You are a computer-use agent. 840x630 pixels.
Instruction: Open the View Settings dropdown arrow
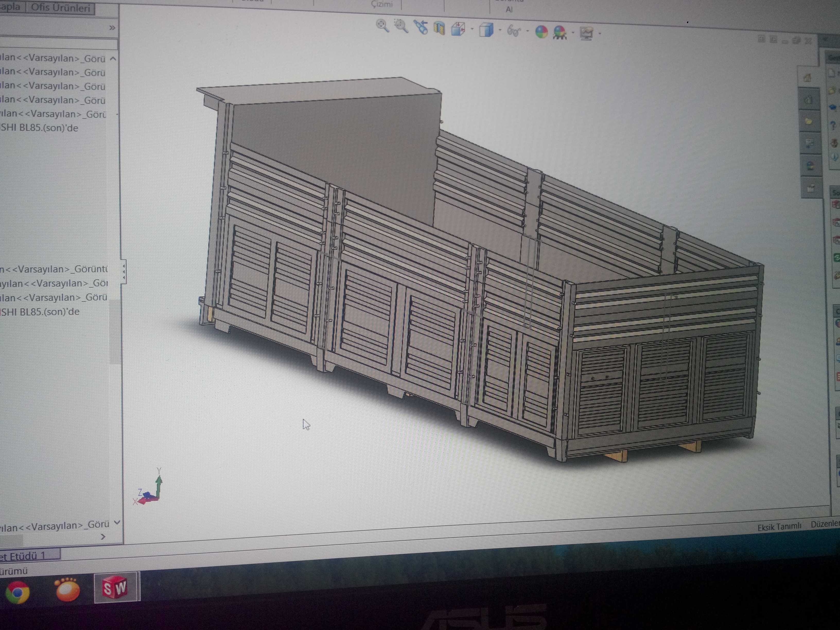[600, 34]
